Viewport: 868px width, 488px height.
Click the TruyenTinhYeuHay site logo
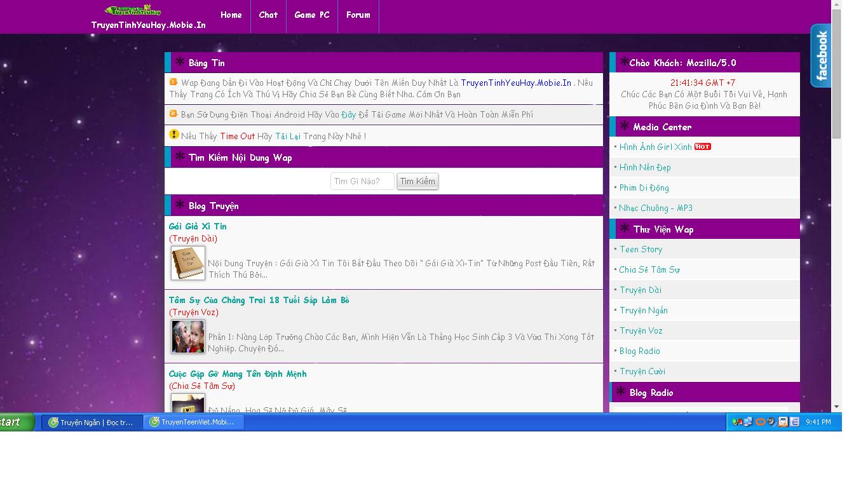(133, 11)
